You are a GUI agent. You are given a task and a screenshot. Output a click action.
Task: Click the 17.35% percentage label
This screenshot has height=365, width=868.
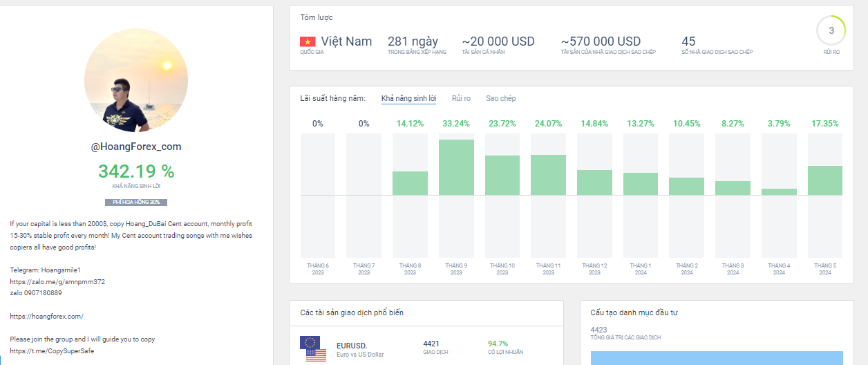click(825, 124)
